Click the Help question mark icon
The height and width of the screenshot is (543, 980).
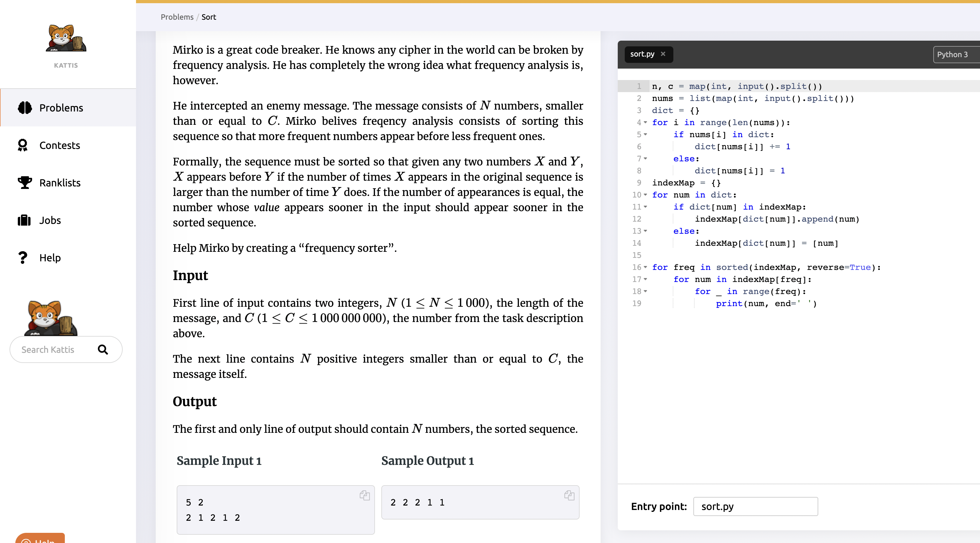23,258
